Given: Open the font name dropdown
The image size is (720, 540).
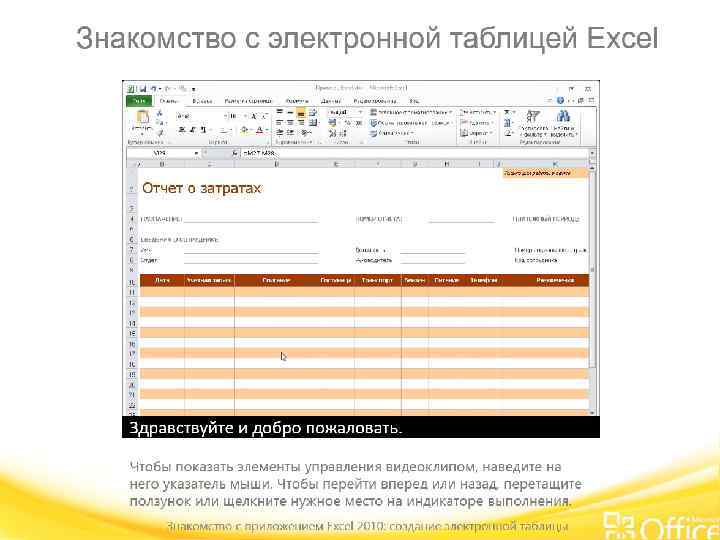Looking at the screenshot, I should 225,116.
